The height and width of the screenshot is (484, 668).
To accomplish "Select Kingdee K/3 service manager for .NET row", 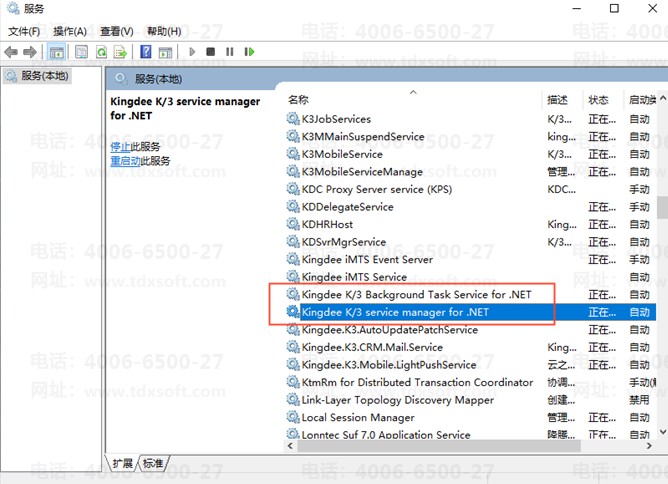I will [470, 312].
